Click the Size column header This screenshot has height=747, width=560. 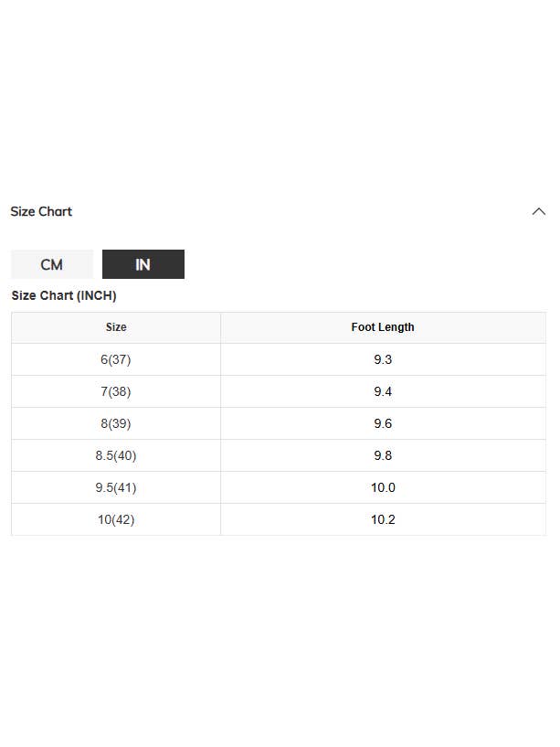[116, 327]
